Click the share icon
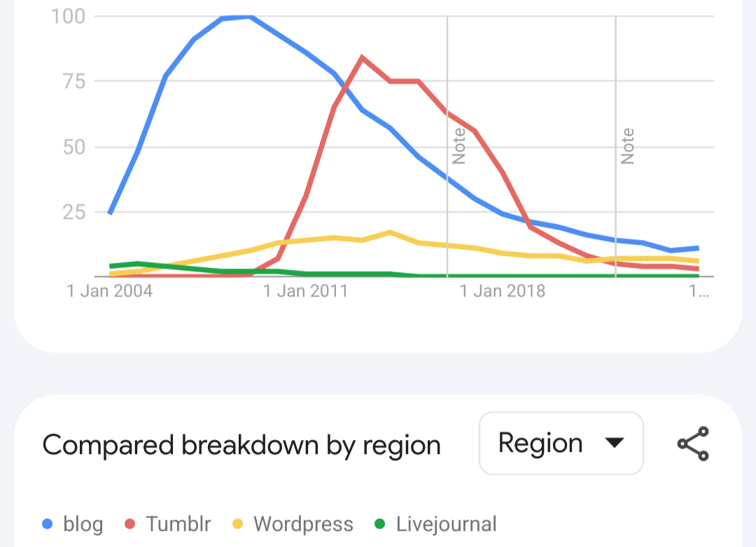 point(693,443)
